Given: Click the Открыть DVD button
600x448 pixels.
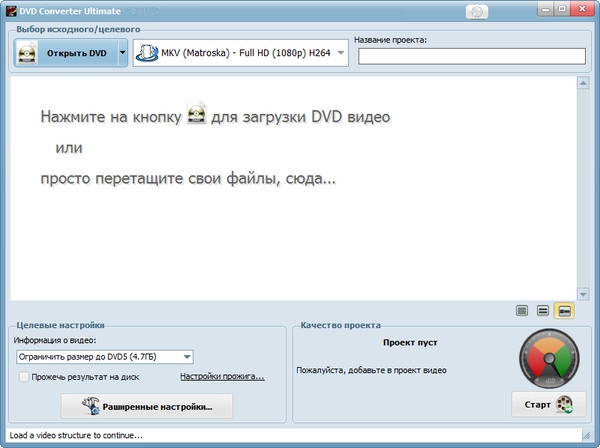Looking at the screenshot, I should click(66, 53).
